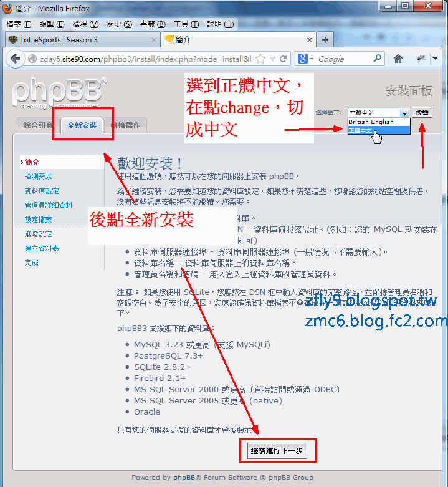Viewport: 448px width, 487px height.
Task: Select 資料庫設定 in the sidebar
Action: [42, 191]
